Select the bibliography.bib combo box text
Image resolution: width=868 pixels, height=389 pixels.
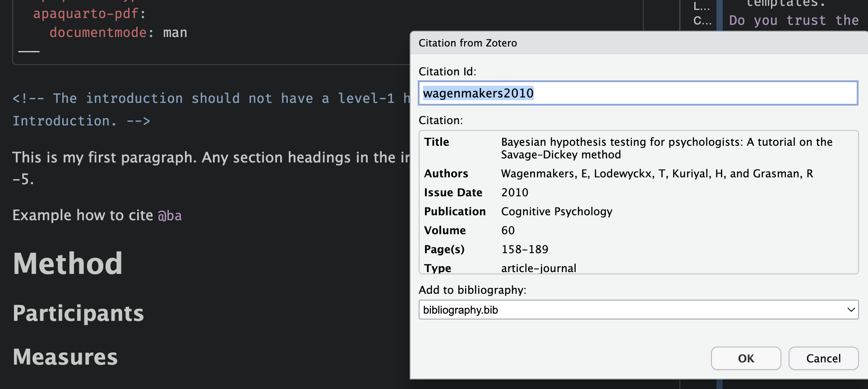(x=460, y=310)
